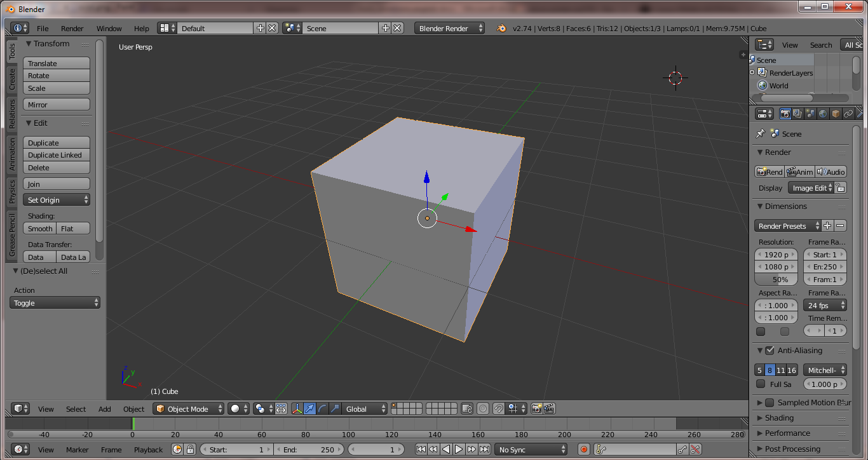This screenshot has height=460, width=868.
Task: Click OpenGL render image camera icon
Action: [537, 409]
